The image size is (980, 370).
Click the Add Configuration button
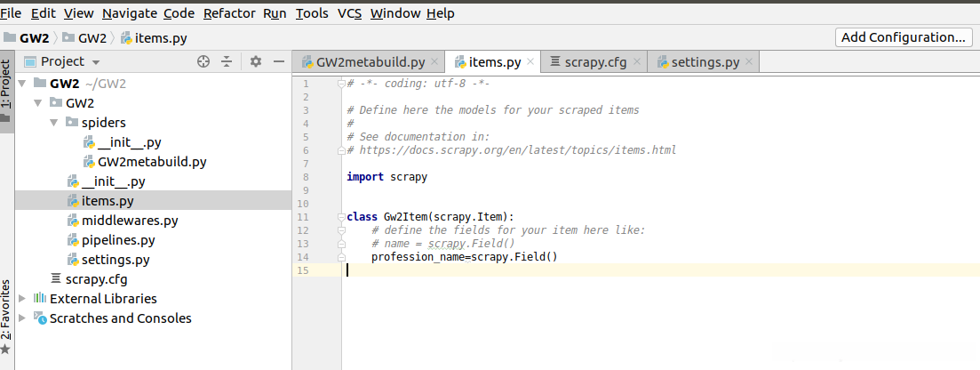pyautogui.click(x=903, y=37)
